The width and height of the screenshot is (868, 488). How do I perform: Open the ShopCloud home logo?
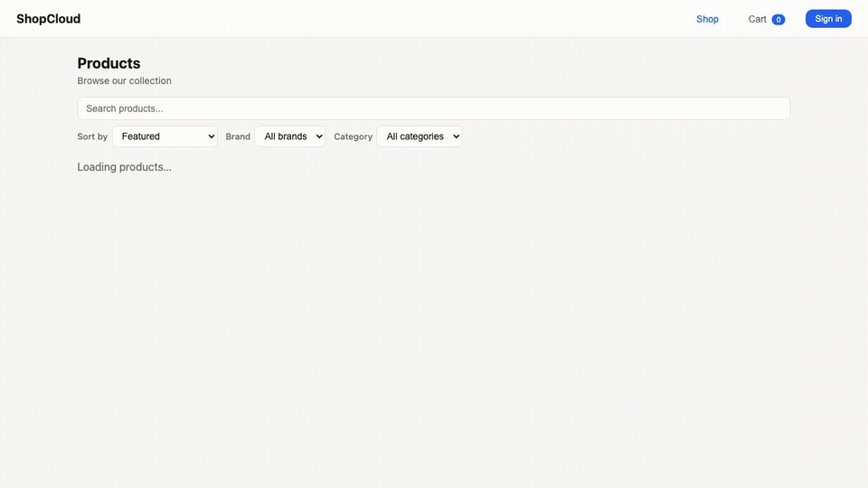(x=48, y=19)
